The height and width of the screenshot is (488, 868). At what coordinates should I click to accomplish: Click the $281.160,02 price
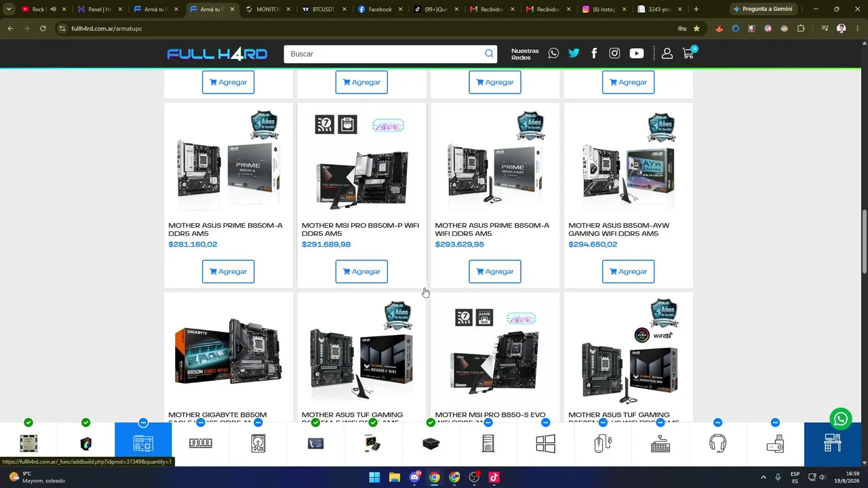pos(193,245)
